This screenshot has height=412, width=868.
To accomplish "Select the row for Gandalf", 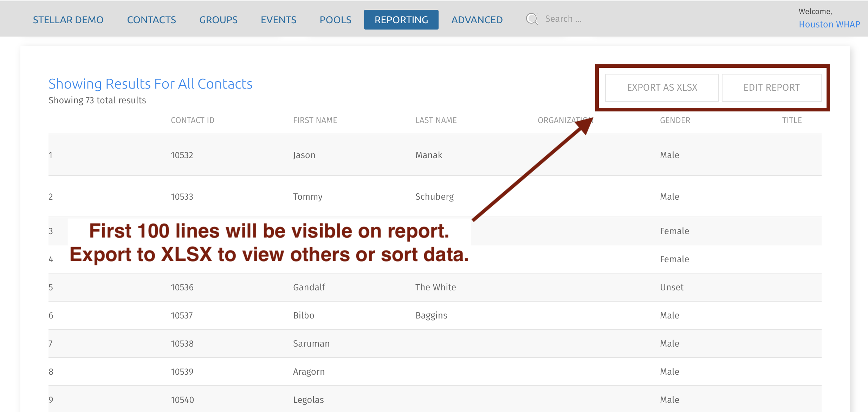I will pos(309,287).
